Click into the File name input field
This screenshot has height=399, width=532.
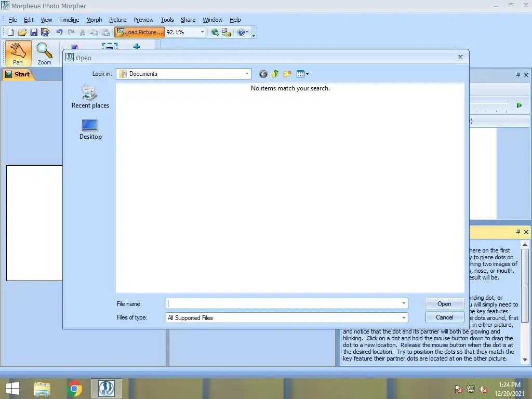click(283, 303)
